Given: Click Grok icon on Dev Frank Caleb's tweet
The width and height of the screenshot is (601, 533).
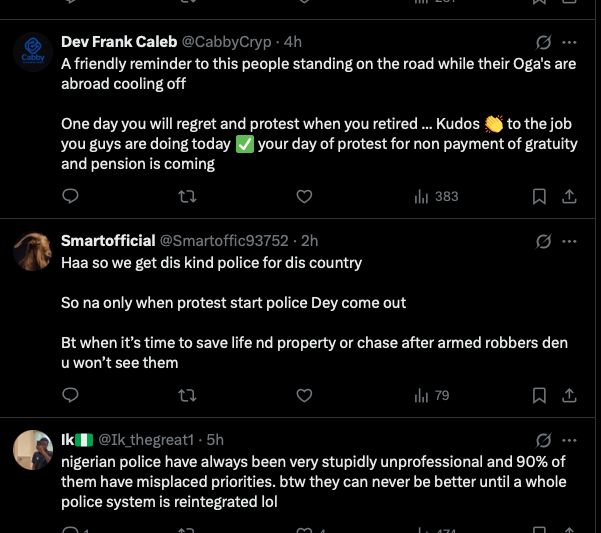Looking at the screenshot, I should click(544, 42).
